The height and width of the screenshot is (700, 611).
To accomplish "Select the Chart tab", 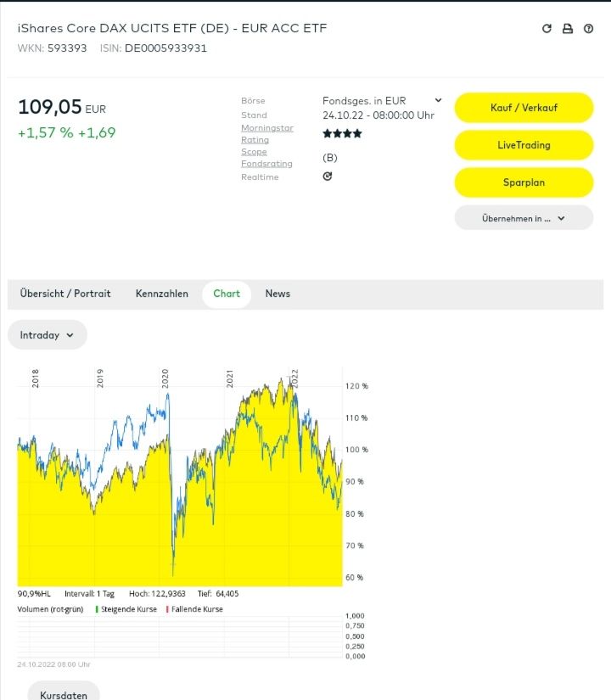I will (x=227, y=294).
